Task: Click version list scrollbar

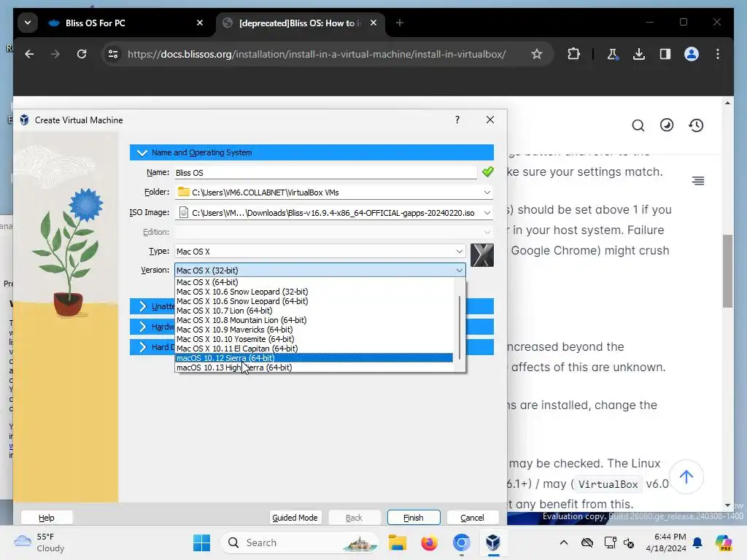Action: tap(460, 327)
